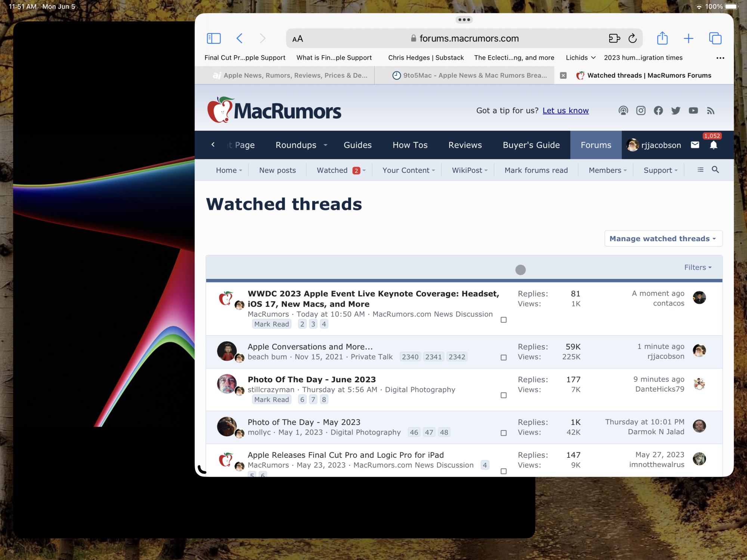This screenshot has width=747, height=560.
Task: Open the forum list view icon
Action: pos(700,170)
